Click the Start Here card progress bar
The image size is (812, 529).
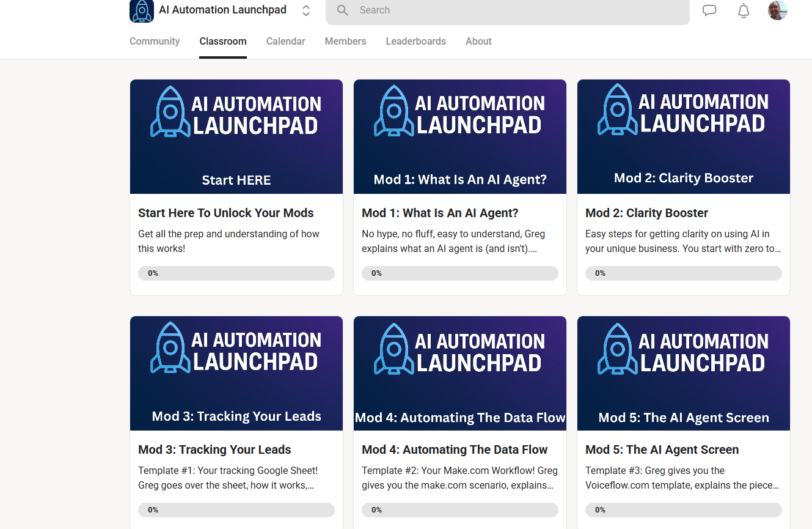[x=236, y=273]
